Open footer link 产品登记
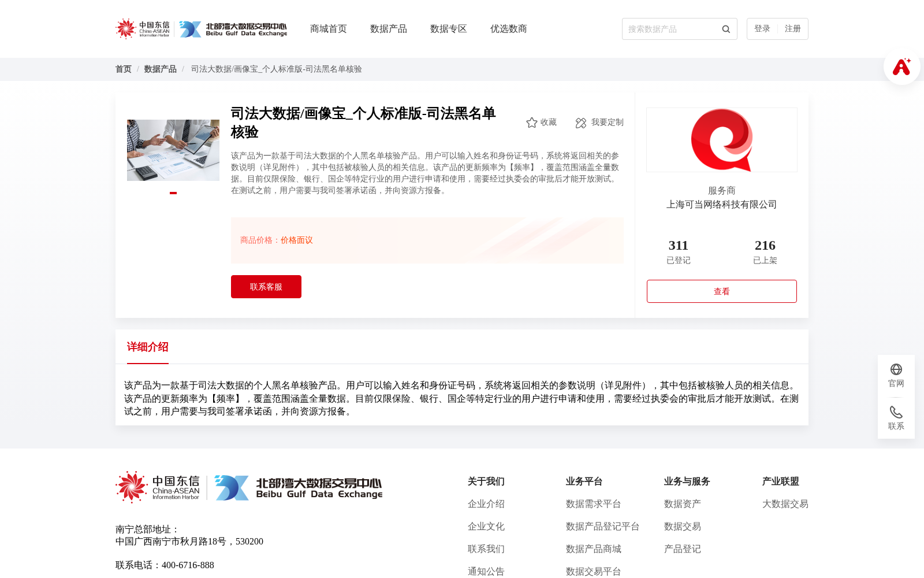This screenshot has height=578, width=924. coord(683,549)
